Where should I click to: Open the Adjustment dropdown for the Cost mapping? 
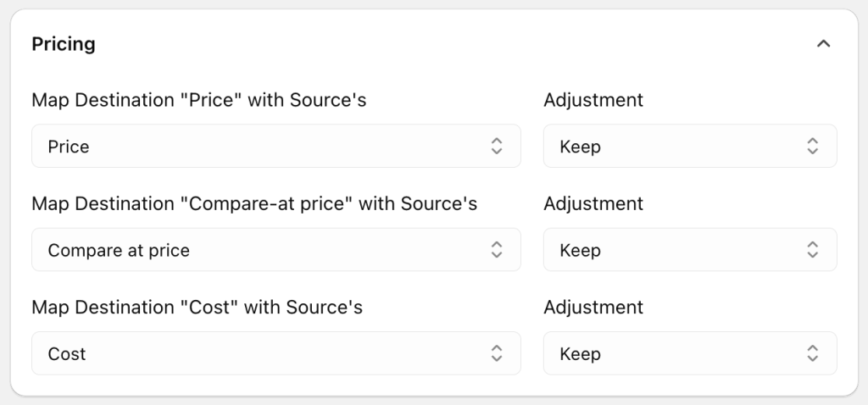[678, 353]
